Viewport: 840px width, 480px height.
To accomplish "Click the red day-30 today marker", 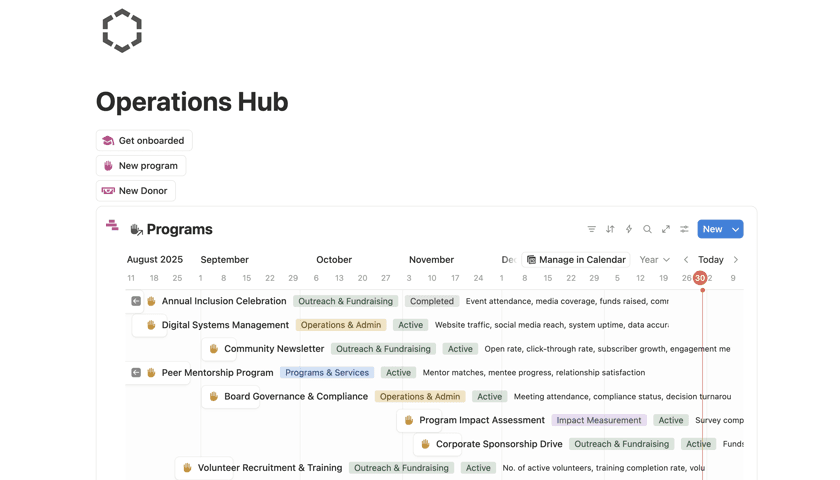I will coord(700,278).
